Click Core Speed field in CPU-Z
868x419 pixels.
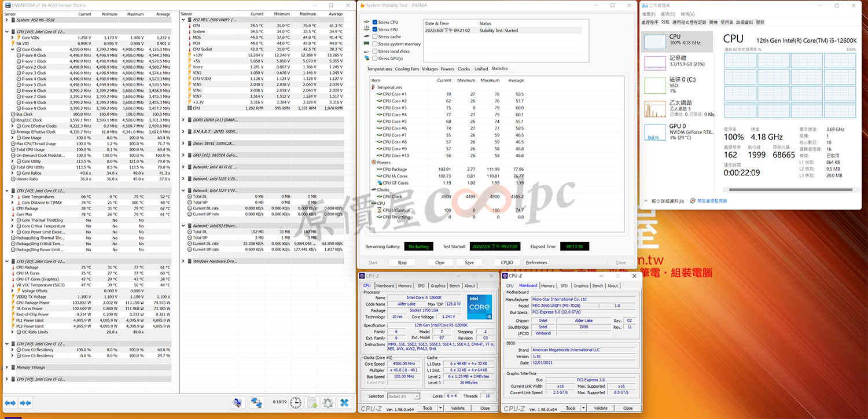tap(403, 364)
